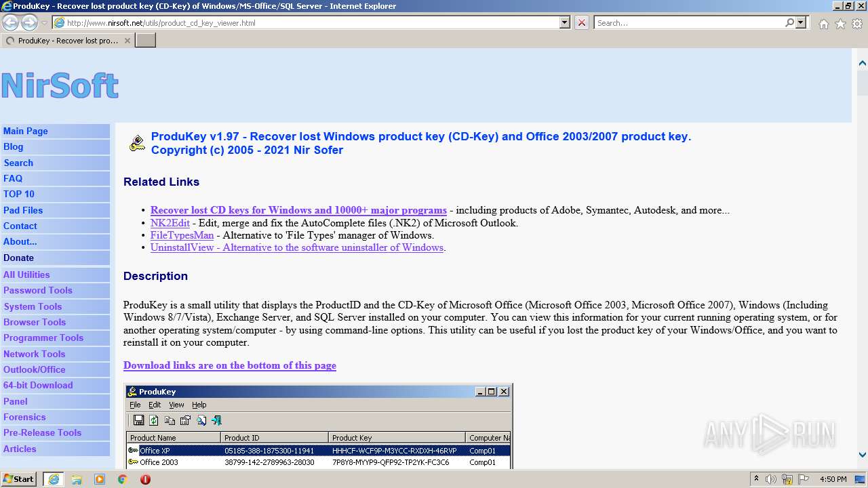
Task: Expand recent pages dropdown arrow
Action: coord(44,23)
